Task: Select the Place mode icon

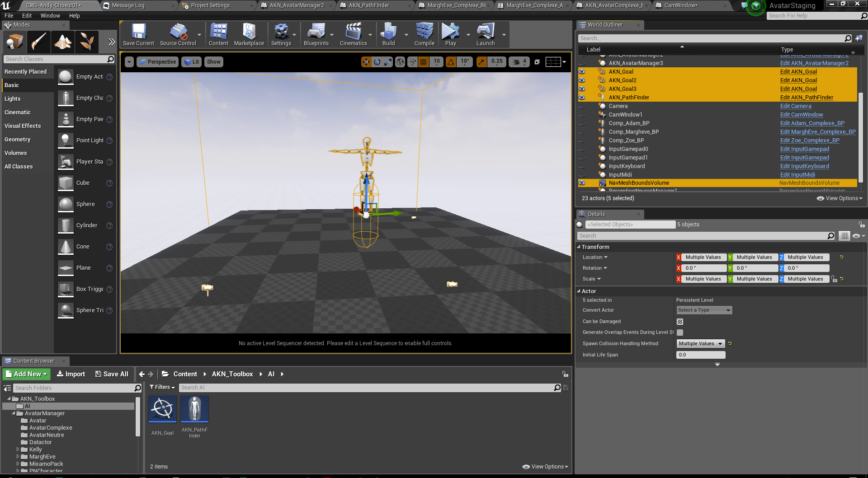Action: (14, 42)
